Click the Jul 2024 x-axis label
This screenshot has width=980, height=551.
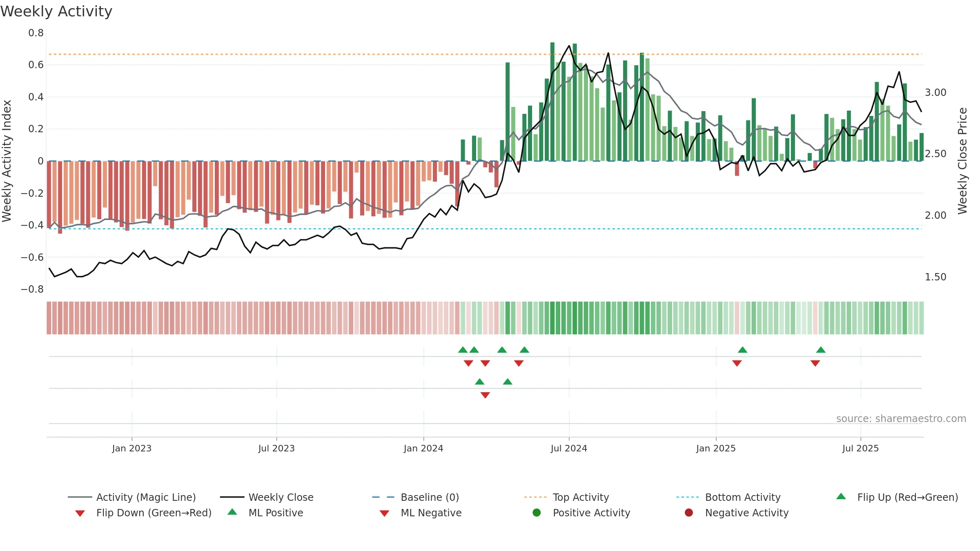pos(569,448)
